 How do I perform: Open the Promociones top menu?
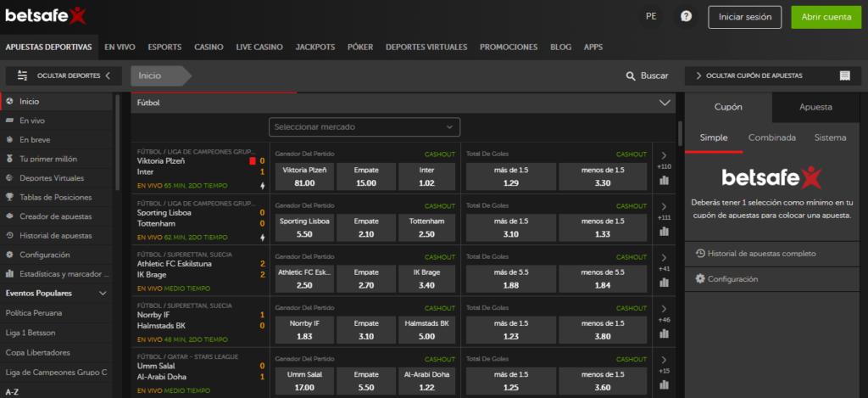click(x=509, y=48)
